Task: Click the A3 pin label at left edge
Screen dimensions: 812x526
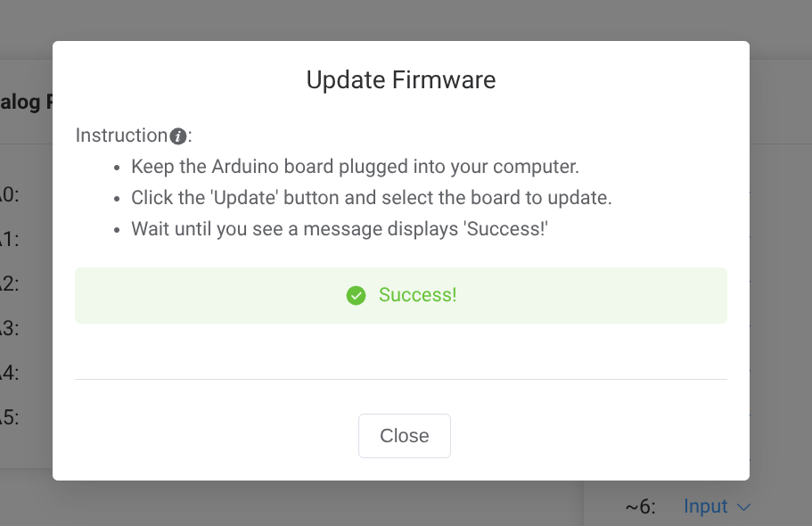Action: pos(9,329)
